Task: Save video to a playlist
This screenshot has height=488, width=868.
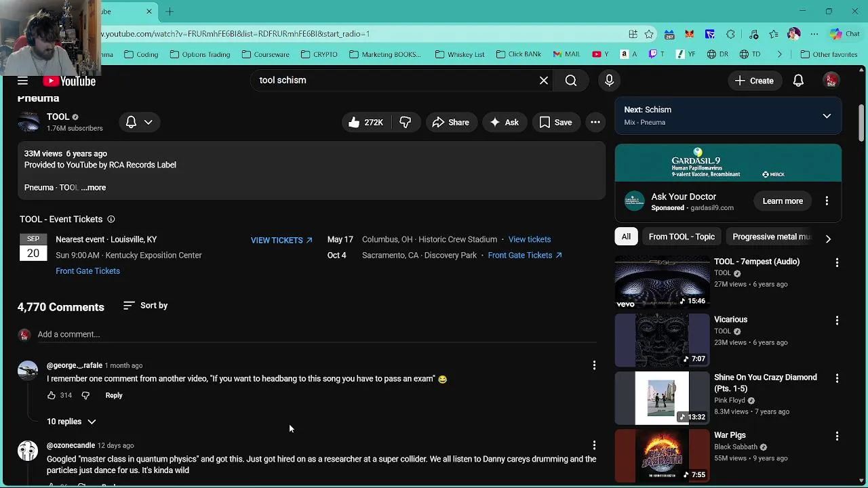Action: [x=556, y=122]
